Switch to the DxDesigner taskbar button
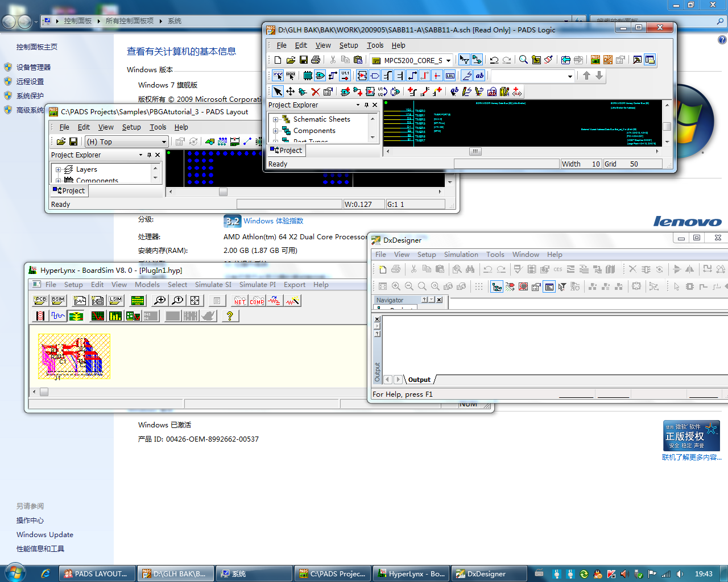The height and width of the screenshot is (582, 728). 487,573
